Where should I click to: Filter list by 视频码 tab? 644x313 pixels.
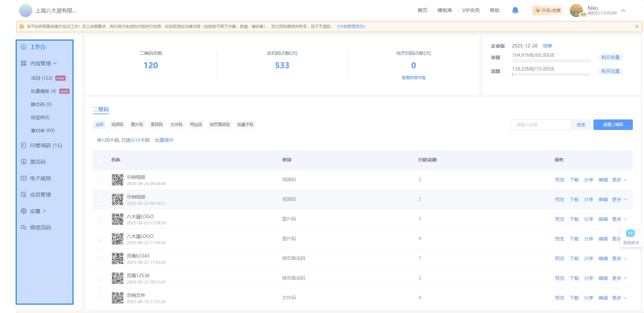[117, 124]
